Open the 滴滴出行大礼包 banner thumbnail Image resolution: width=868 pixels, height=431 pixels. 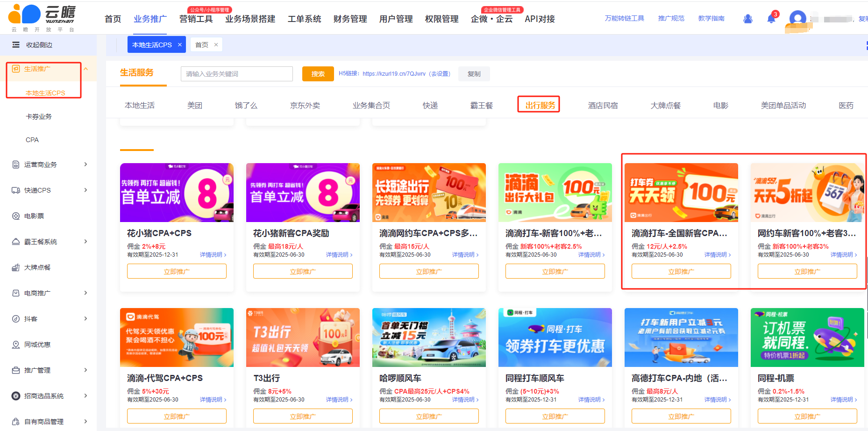(555, 193)
